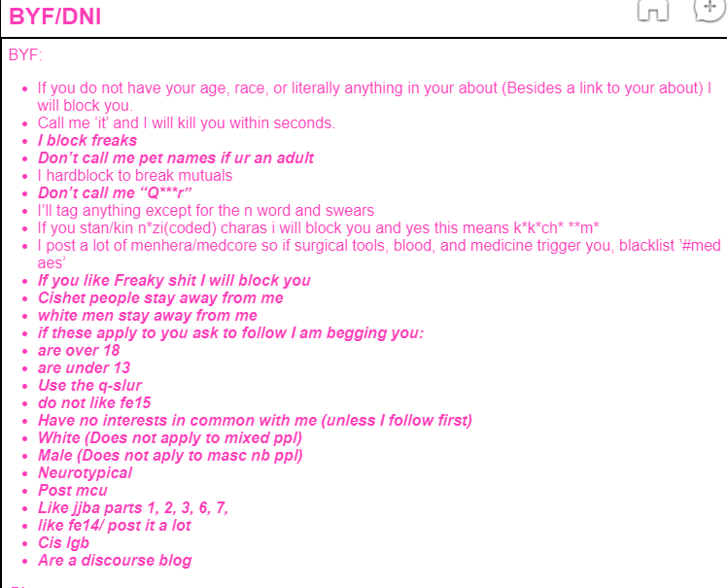727x588 pixels.
Task: Click 'Don't call me pet names' line
Action: coord(176,158)
